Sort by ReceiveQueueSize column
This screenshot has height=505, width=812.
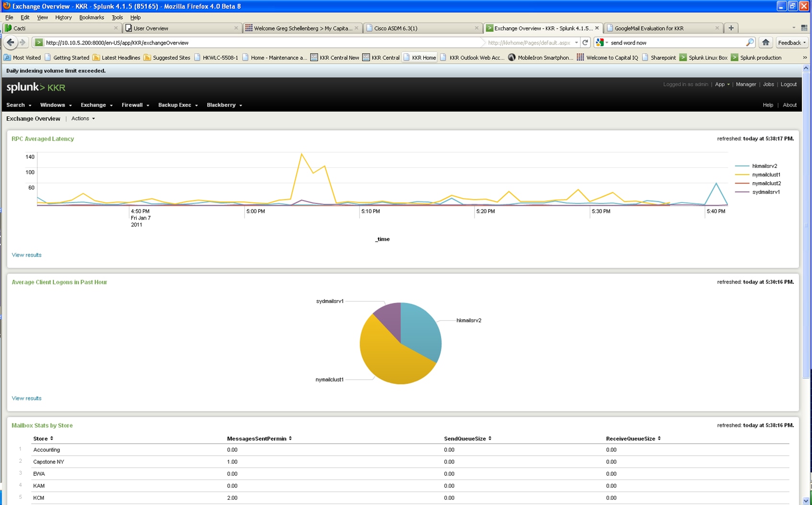[x=633, y=438]
